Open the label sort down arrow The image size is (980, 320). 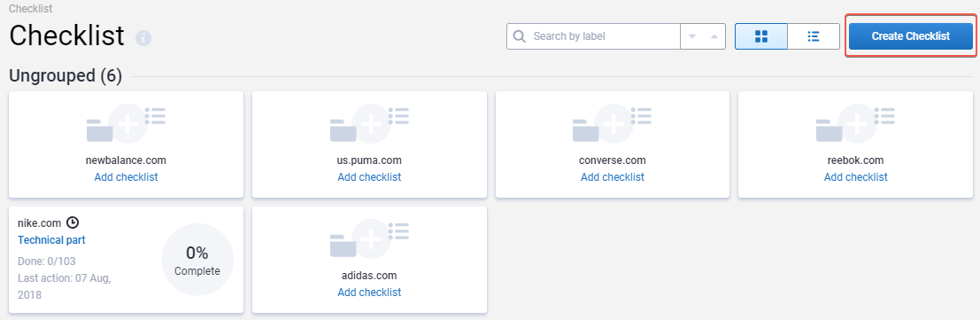(692, 36)
